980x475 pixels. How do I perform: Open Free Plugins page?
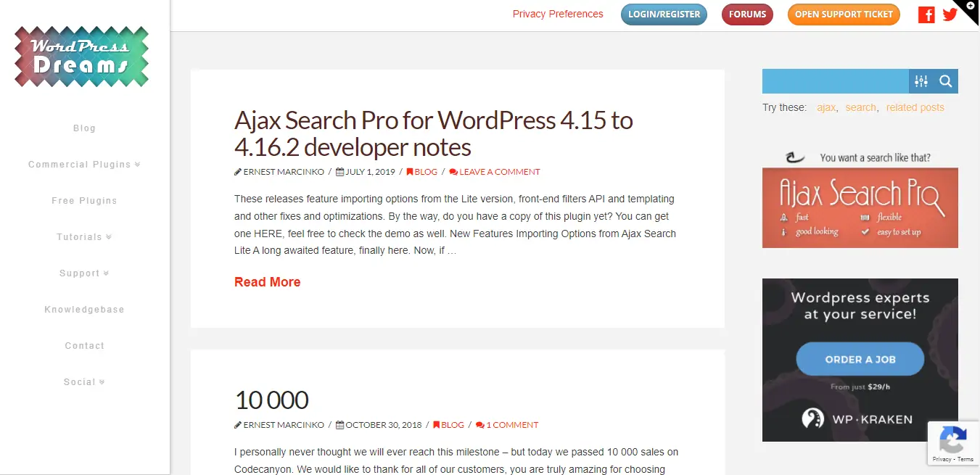coord(84,201)
